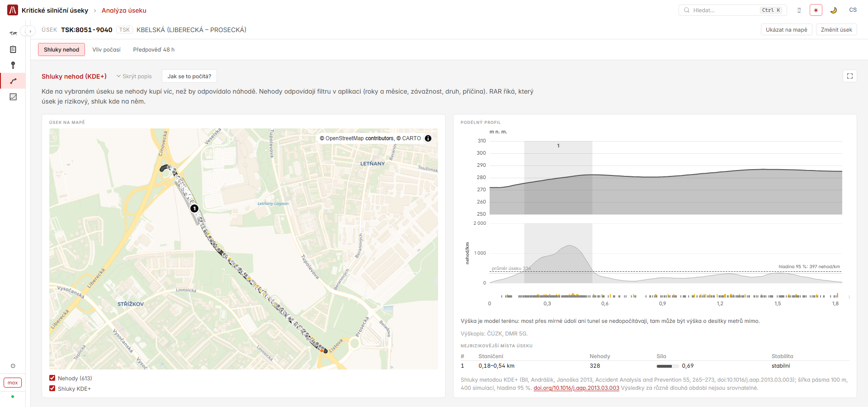Click the CARTO attribution link
868x407 pixels.
coord(411,138)
